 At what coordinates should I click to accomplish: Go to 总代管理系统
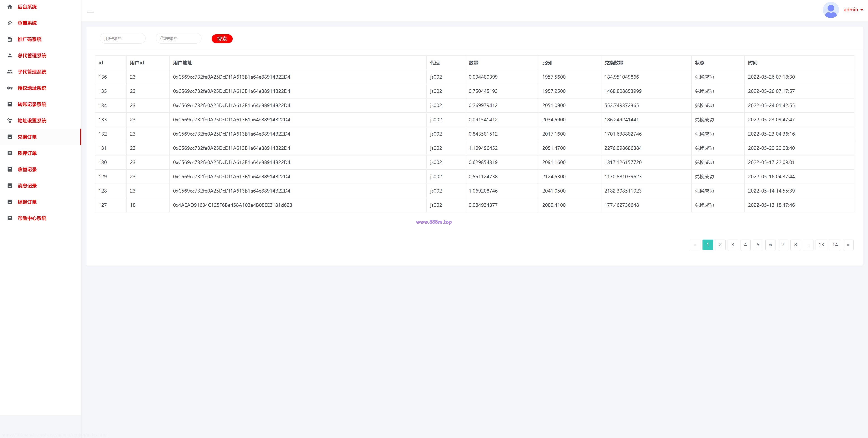click(40, 56)
